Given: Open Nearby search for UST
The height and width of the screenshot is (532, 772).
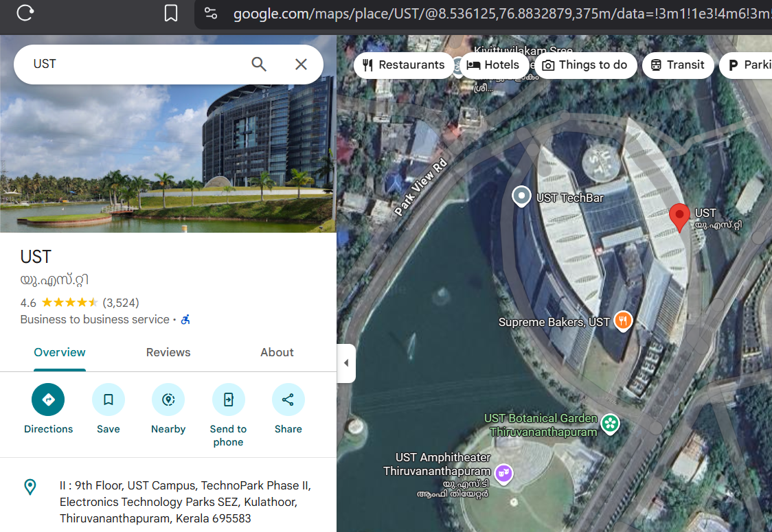Looking at the screenshot, I should pos(168,400).
